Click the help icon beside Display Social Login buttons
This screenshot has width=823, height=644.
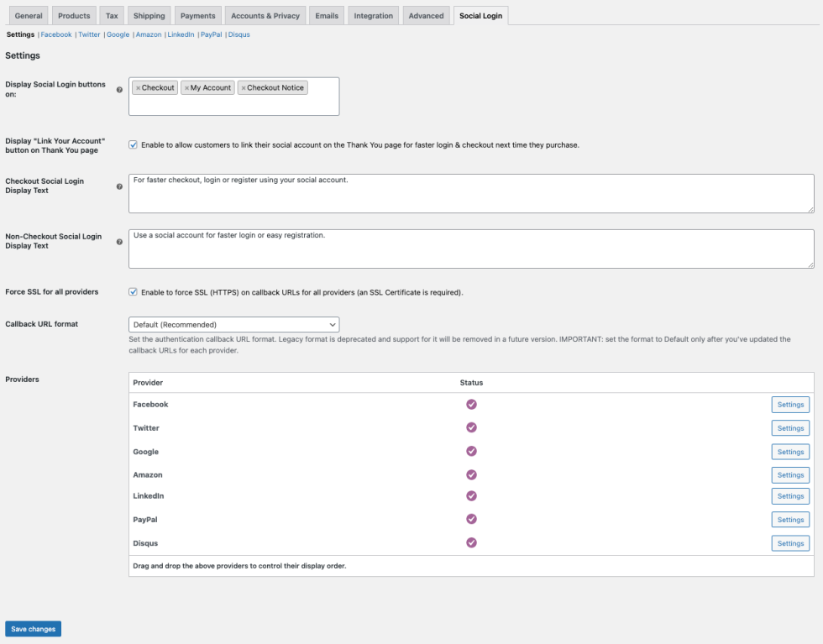click(x=119, y=90)
